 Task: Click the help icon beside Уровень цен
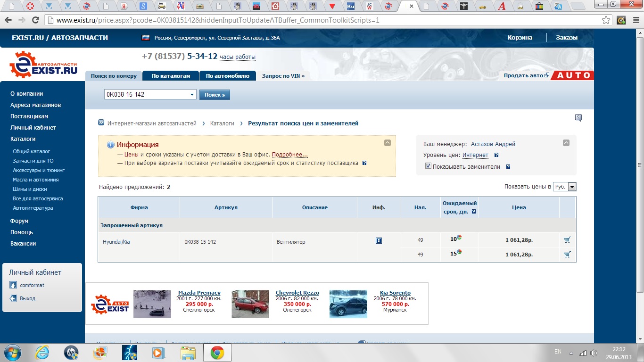click(x=496, y=155)
